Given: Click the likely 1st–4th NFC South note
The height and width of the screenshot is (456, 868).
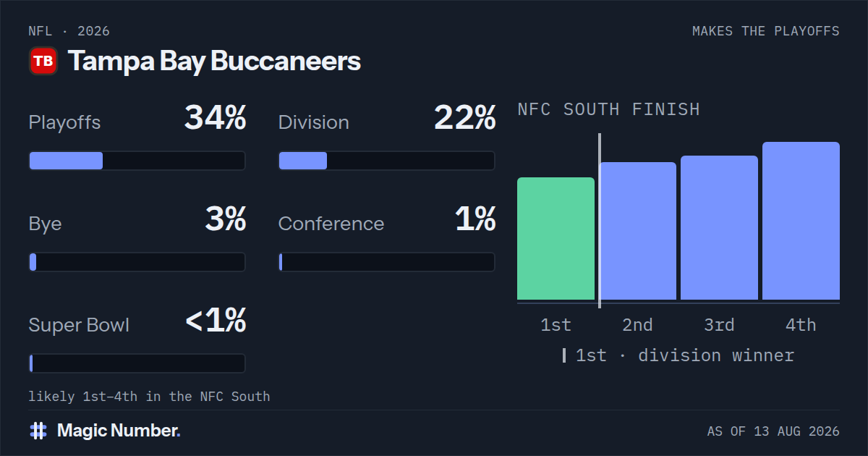Looking at the screenshot, I should [x=149, y=397].
